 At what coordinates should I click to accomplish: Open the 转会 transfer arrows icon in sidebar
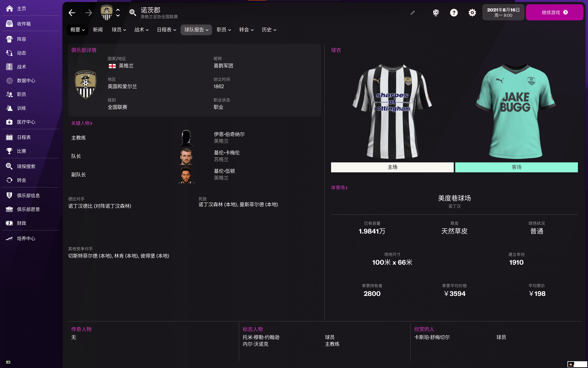[x=9, y=180]
